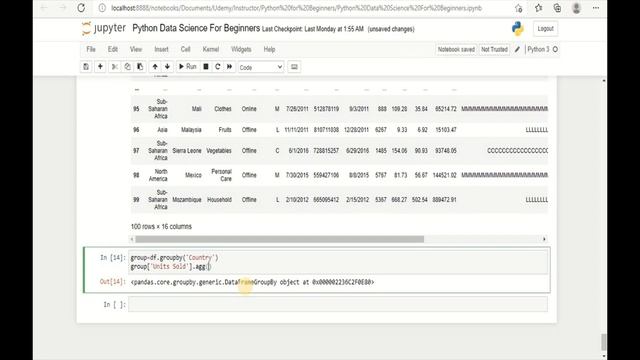Image resolution: width=640 pixels, height=360 pixels.
Task: Click the North America cell in row 98
Action: [158, 175]
